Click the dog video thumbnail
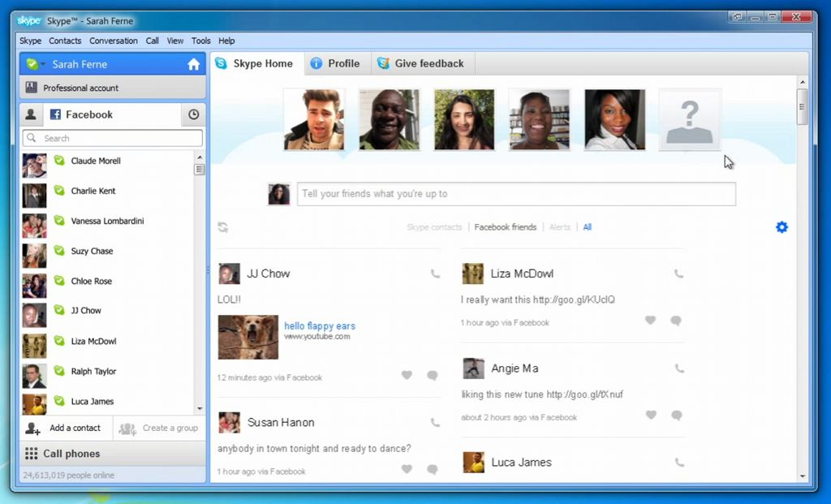831x504 pixels. [x=248, y=337]
